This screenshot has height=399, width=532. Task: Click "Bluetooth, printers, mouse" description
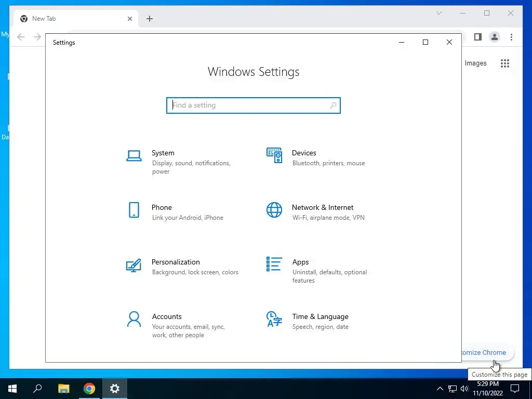click(x=329, y=163)
